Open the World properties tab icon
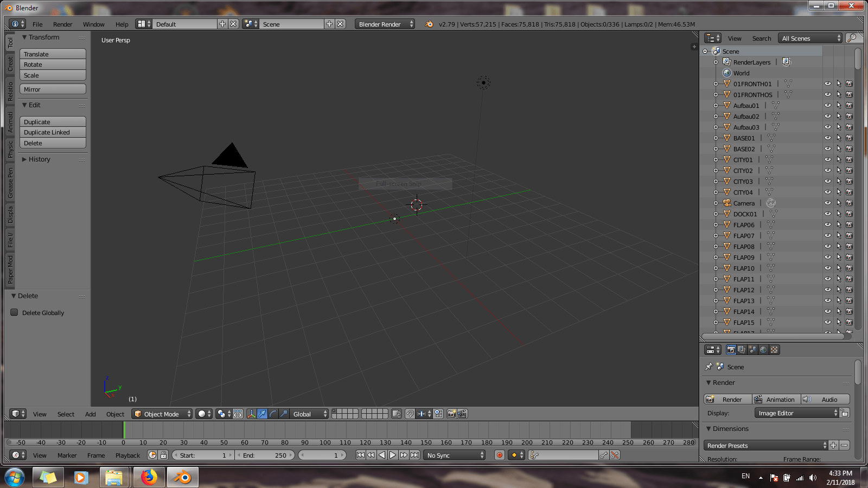This screenshot has width=868, height=488. [x=763, y=350]
